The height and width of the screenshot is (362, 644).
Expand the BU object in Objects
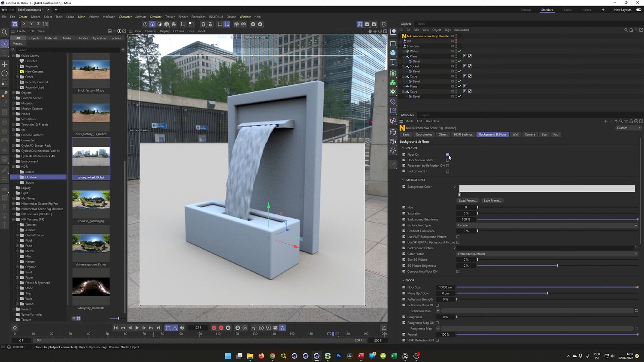click(401, 41)
